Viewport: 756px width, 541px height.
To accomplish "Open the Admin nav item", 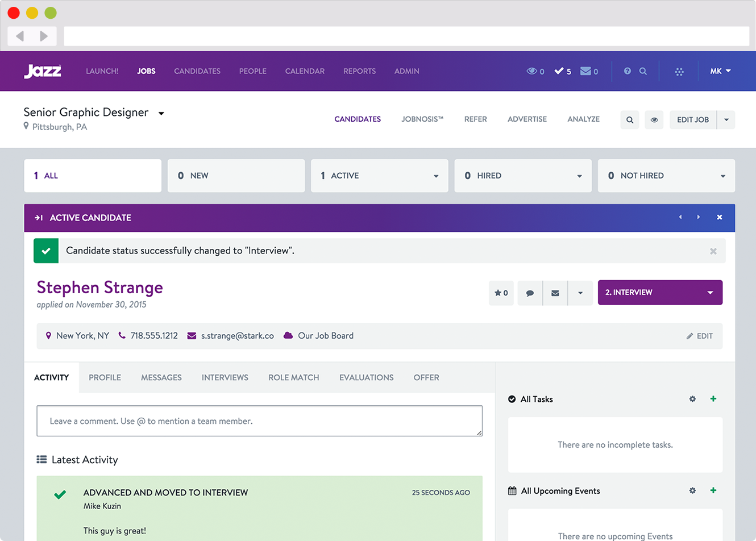I will click(x=407, y=71).
